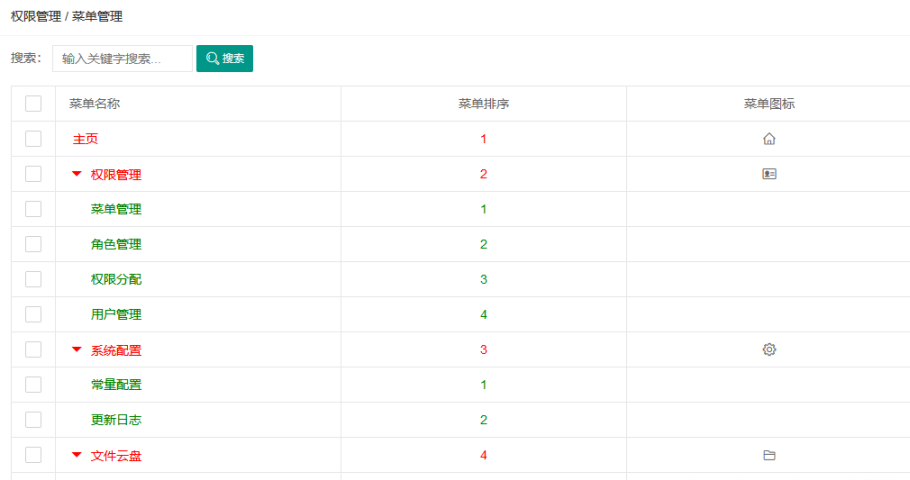
Task: Click the ID card icon for 权限管理
Action: [769, 174]
